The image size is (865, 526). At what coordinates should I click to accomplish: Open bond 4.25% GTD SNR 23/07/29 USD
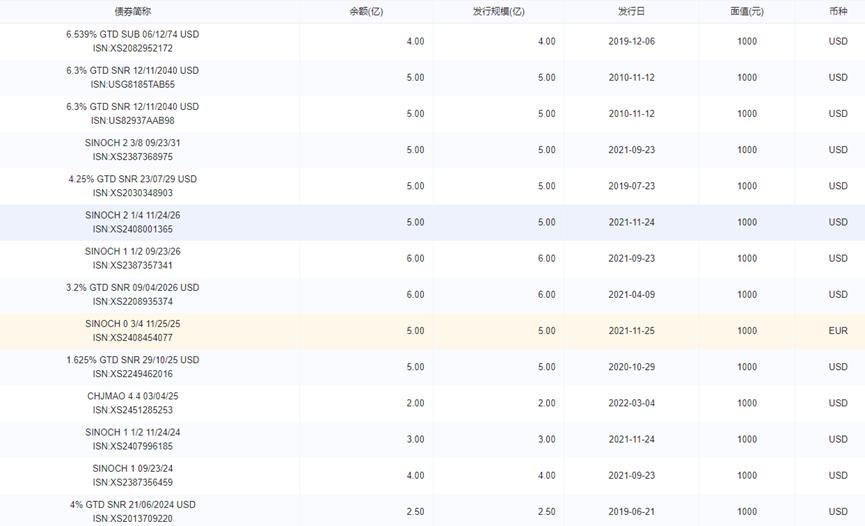pos(132,179)
